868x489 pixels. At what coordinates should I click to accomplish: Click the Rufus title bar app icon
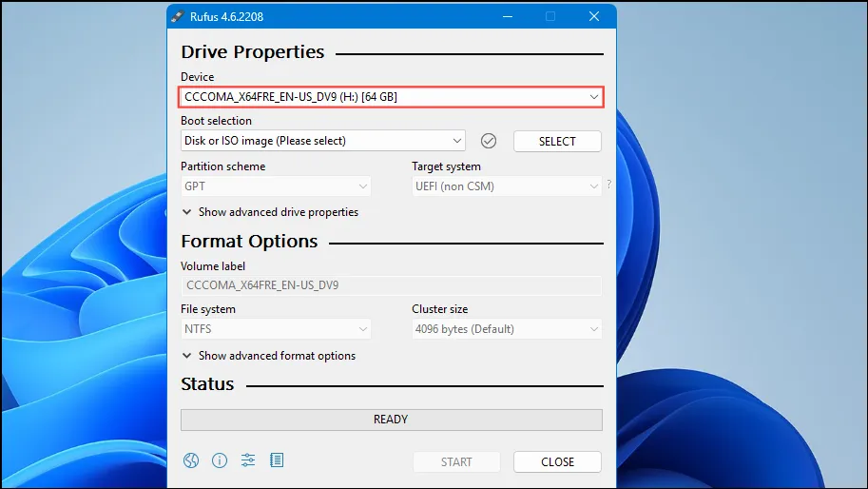pyautogui.click(x=177, y=16)
